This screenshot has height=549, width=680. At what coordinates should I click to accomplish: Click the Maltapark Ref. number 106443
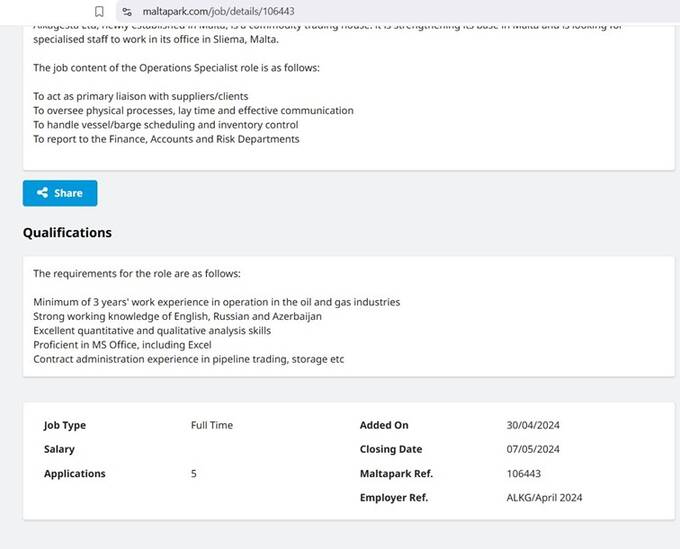523,474
